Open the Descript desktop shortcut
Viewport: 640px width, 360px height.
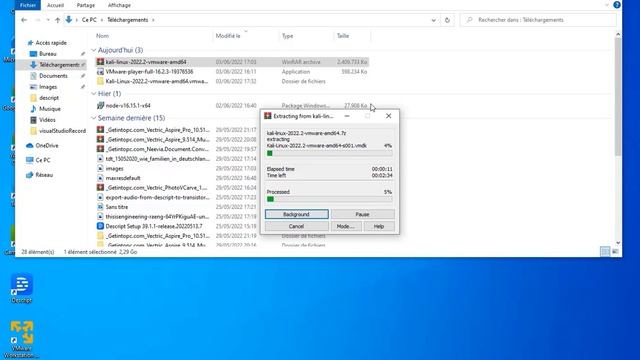(22, 289)
